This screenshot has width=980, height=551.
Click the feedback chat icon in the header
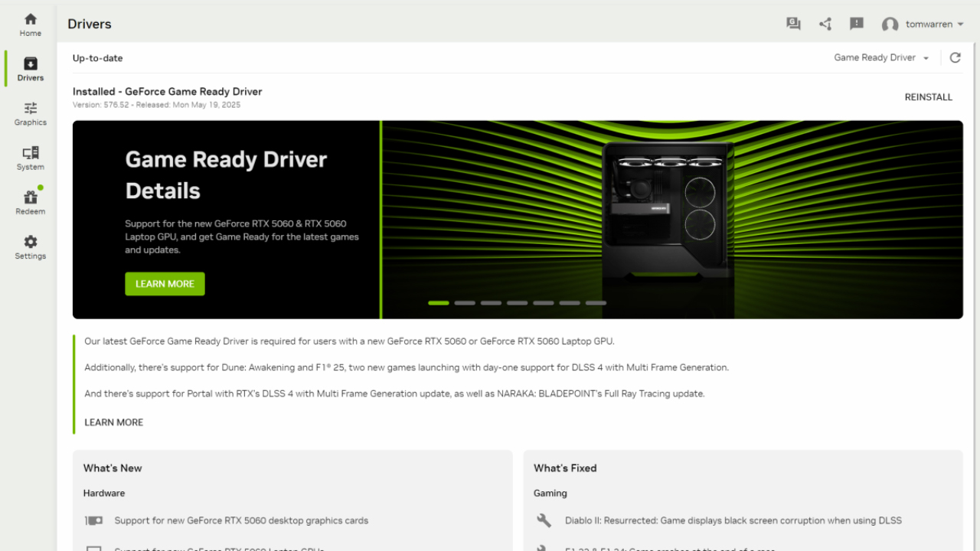coord(793,24)
